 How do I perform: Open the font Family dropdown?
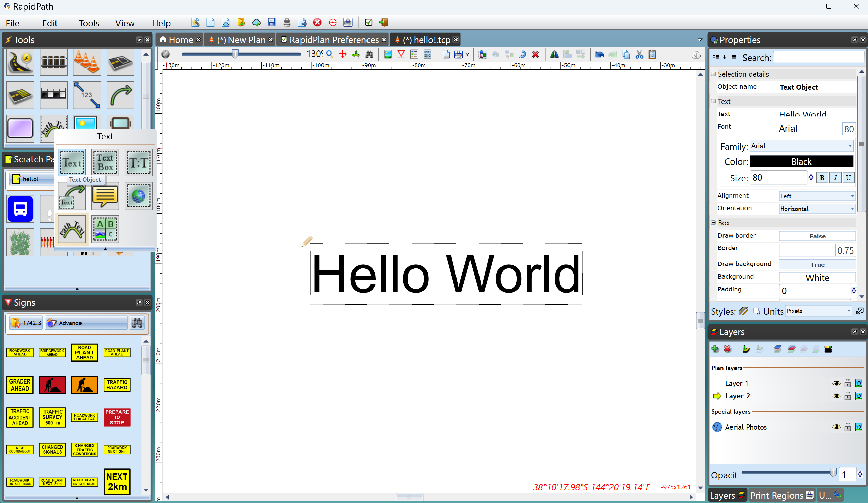coord(801,146)
